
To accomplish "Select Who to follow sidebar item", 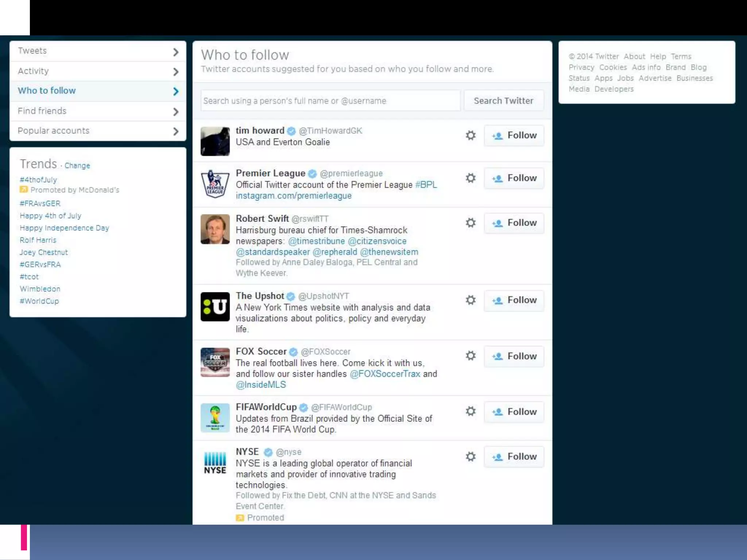I will coord(98,91).
